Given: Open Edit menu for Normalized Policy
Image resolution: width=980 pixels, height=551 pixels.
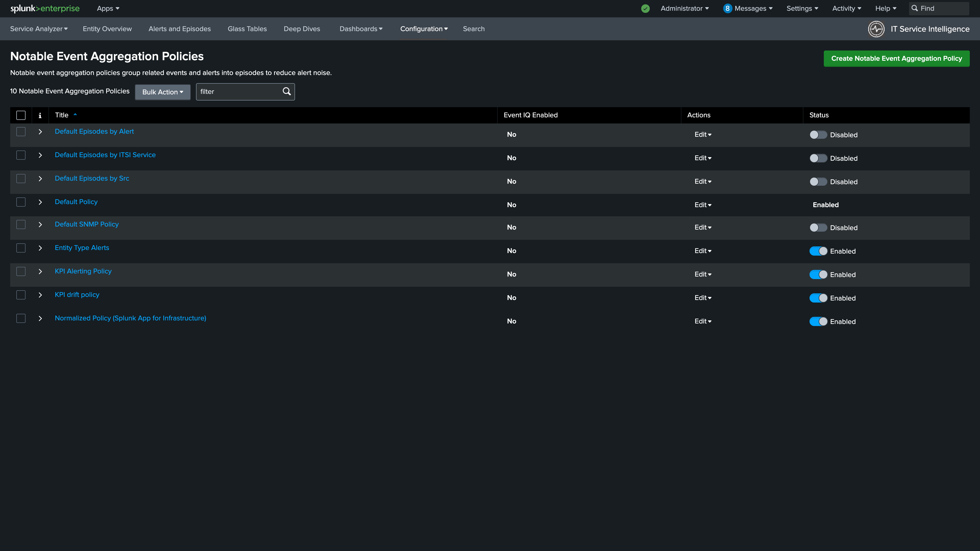Looking at the screenshot, I should point(703,321).
